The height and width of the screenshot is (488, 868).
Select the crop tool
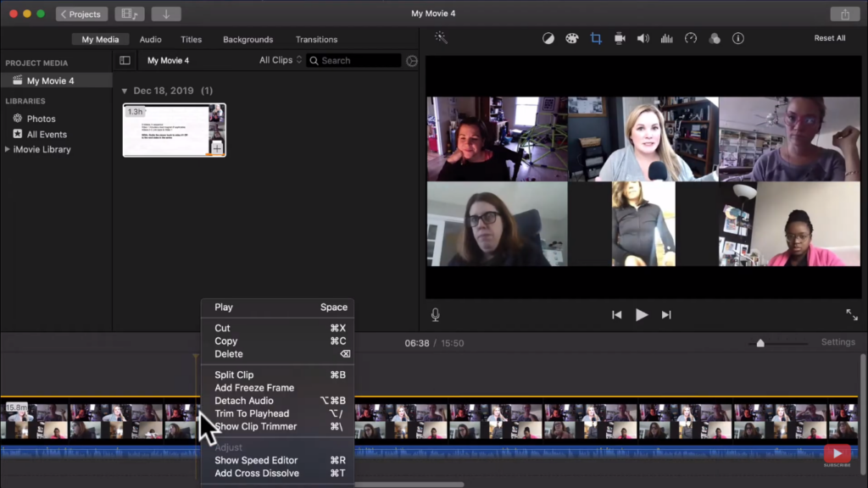coord(596,38)
